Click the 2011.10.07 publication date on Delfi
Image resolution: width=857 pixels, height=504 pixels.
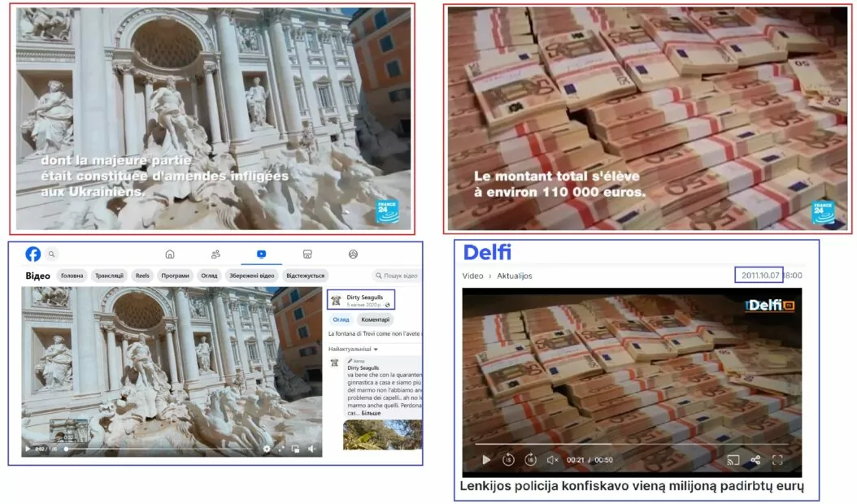[759, 275]
